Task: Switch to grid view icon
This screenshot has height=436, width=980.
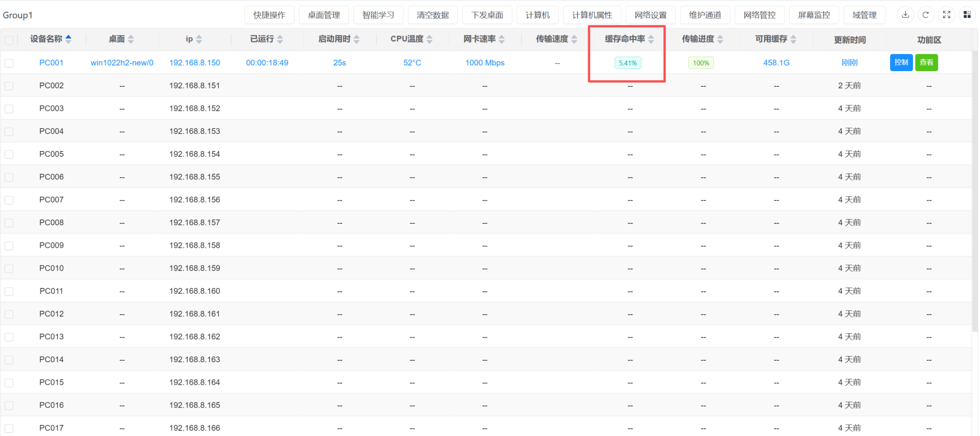Action: [x=967, y=15]
